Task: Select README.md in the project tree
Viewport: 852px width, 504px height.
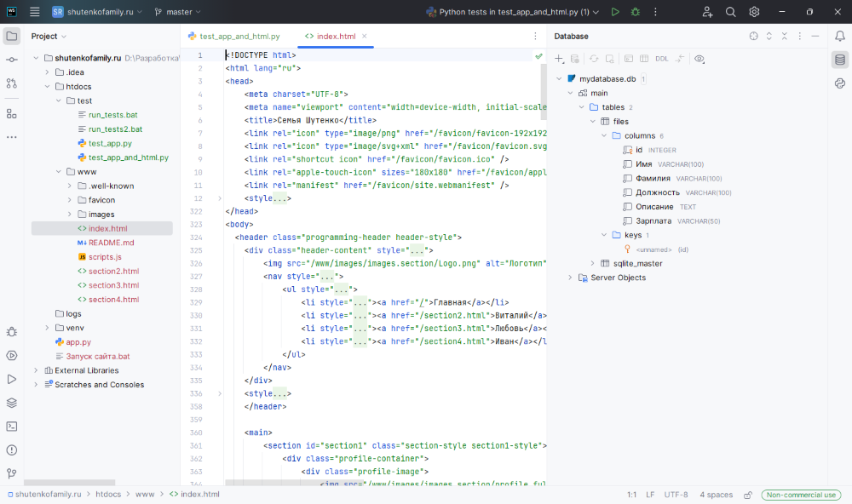Action: click(109, 242)
